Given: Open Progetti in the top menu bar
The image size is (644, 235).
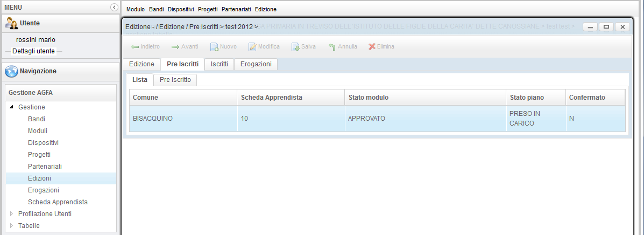Looking at the screenshot, I should point(208,10).
